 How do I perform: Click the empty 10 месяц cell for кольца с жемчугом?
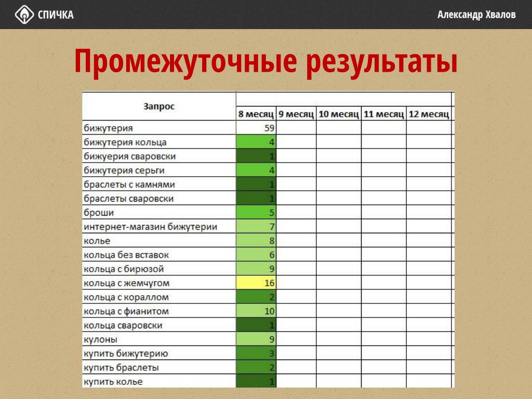tap(339, 283)
